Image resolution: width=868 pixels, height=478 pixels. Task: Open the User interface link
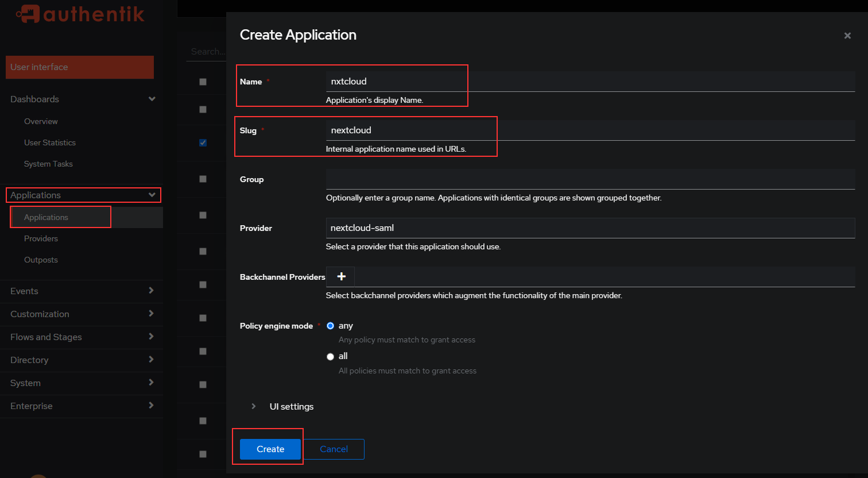pyautogui.click(x=80, y=67)
